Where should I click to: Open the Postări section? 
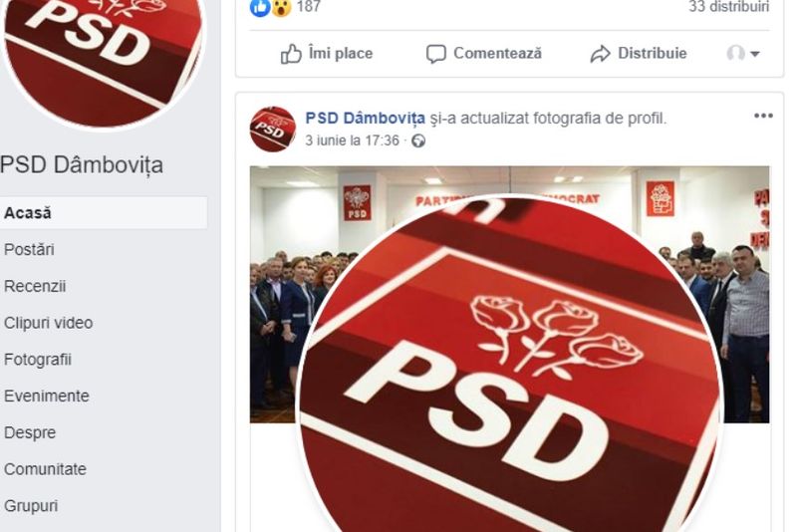[29, 249]
